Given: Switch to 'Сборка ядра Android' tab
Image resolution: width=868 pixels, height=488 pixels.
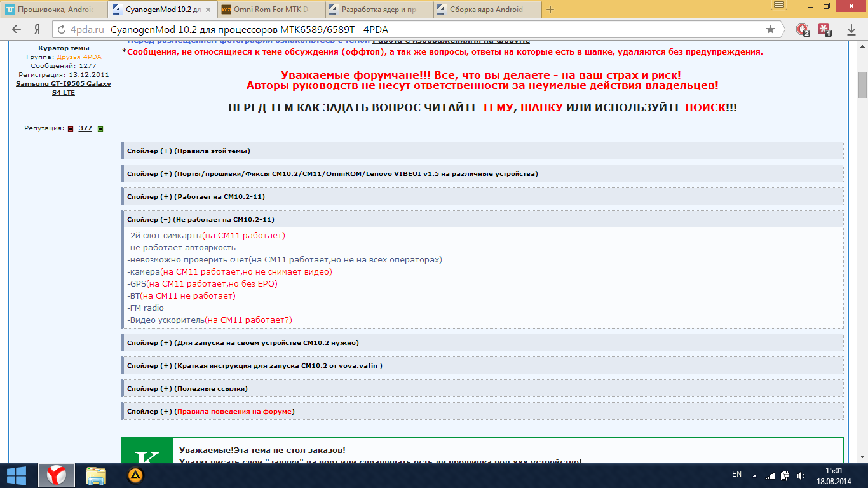Looking at the screenshot, I should pos(488,10).
